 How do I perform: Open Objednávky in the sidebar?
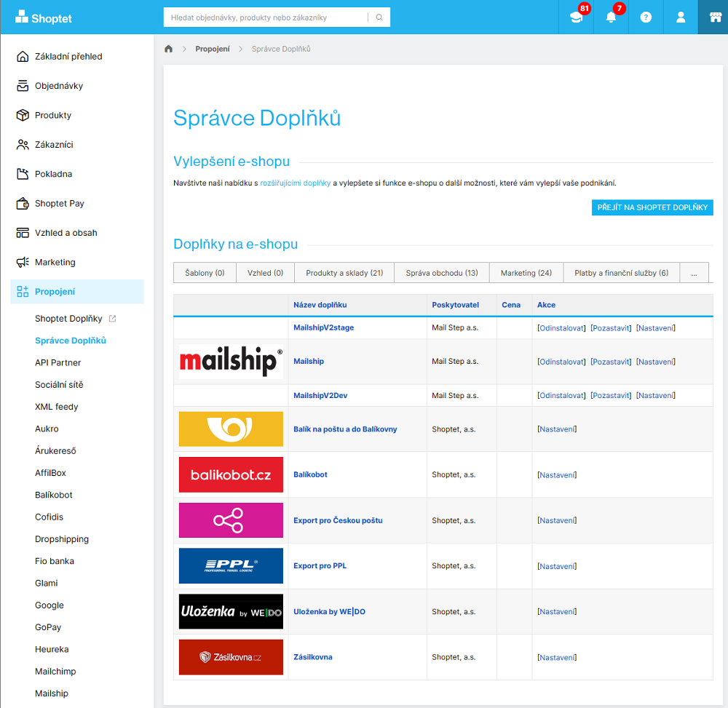[59, 86]
